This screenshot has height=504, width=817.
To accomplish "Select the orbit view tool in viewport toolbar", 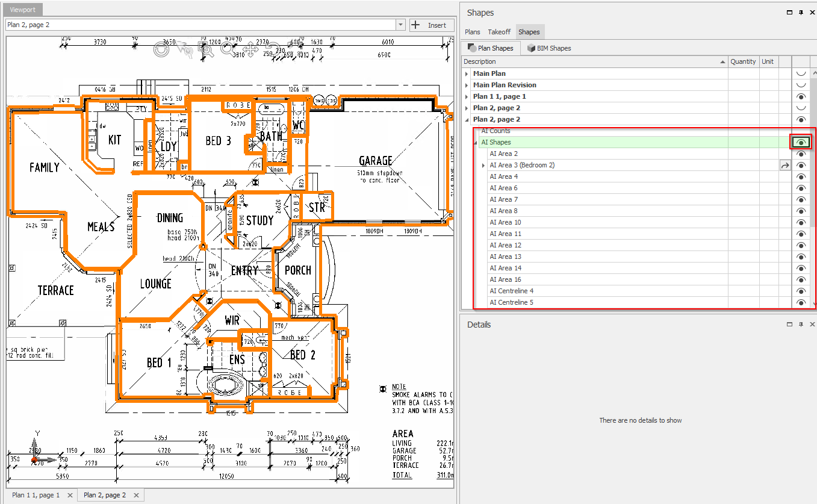I will pyautogui.click(x=161, y=49).
